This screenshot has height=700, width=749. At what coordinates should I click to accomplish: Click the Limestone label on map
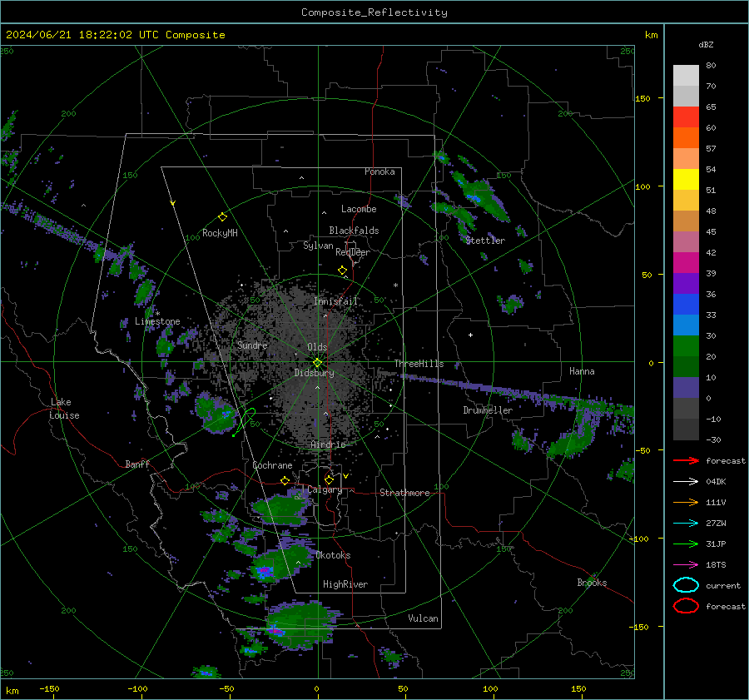(157, 321)
